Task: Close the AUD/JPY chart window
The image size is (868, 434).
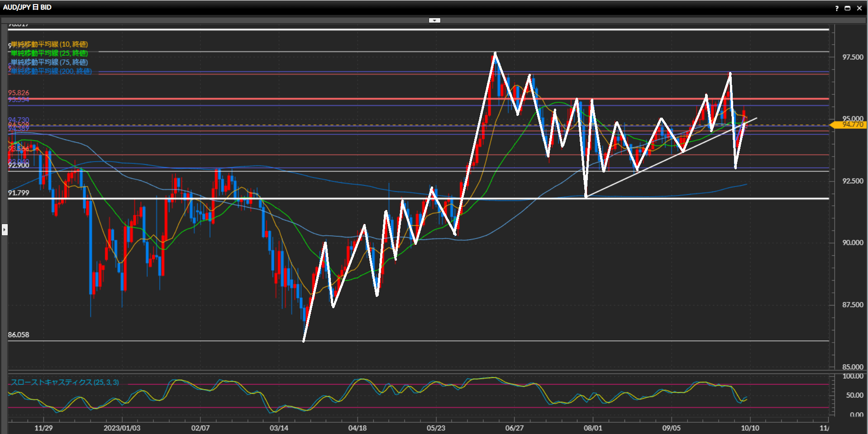Action: tap(859, 8)
